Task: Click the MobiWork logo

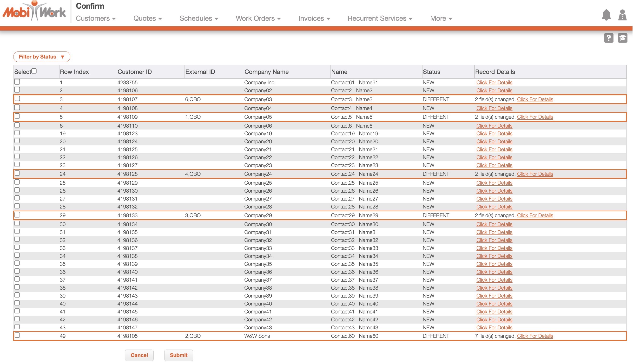Action: coord(34,12)
